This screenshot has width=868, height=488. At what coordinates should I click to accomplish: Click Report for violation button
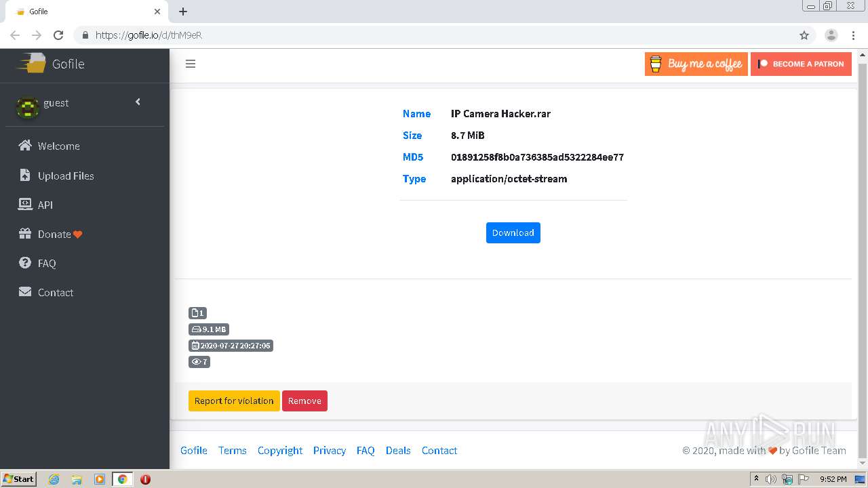point(234,401)
